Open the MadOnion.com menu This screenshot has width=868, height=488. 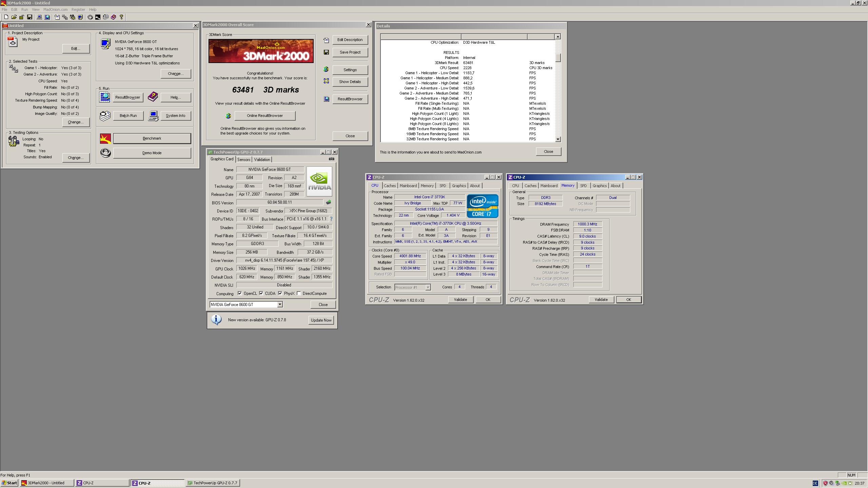pos(55,9)
